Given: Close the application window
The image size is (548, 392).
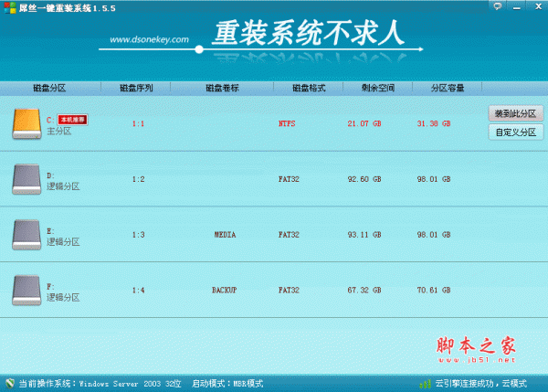Looking at the screenshot, I should 538,6.
